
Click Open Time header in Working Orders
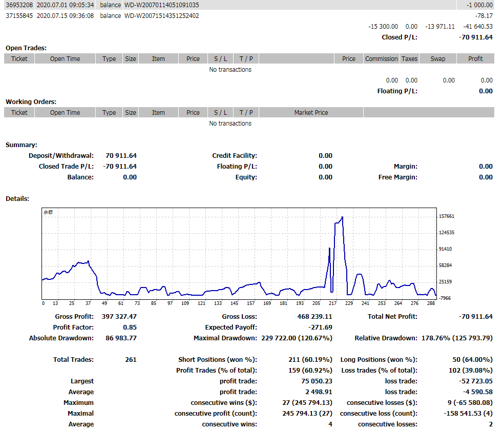pos(65,113)
